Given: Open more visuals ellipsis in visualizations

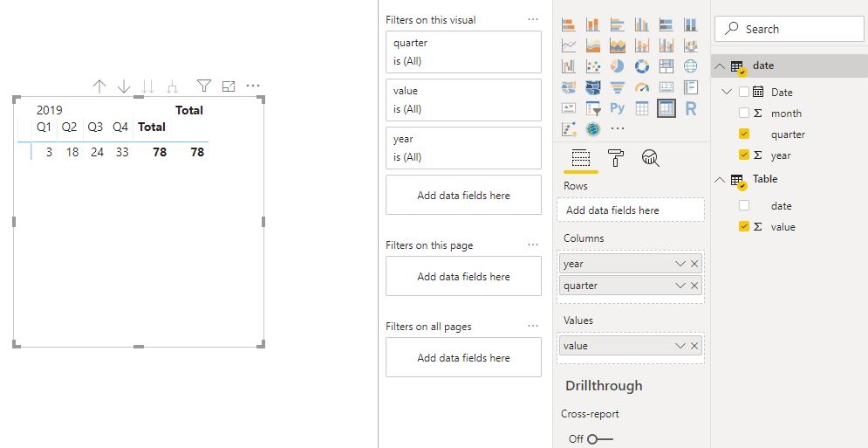Looking at the screenshot, I should click(x=618, y=128).
